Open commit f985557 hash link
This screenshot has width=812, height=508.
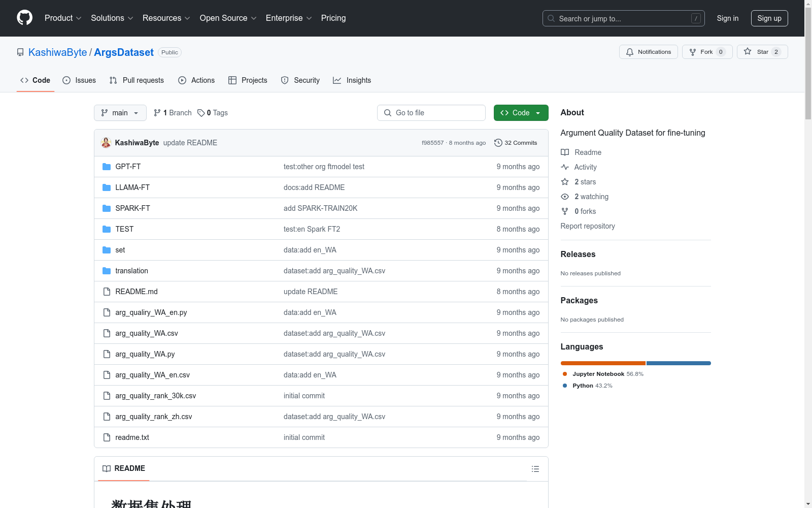(x=432, y=143)
